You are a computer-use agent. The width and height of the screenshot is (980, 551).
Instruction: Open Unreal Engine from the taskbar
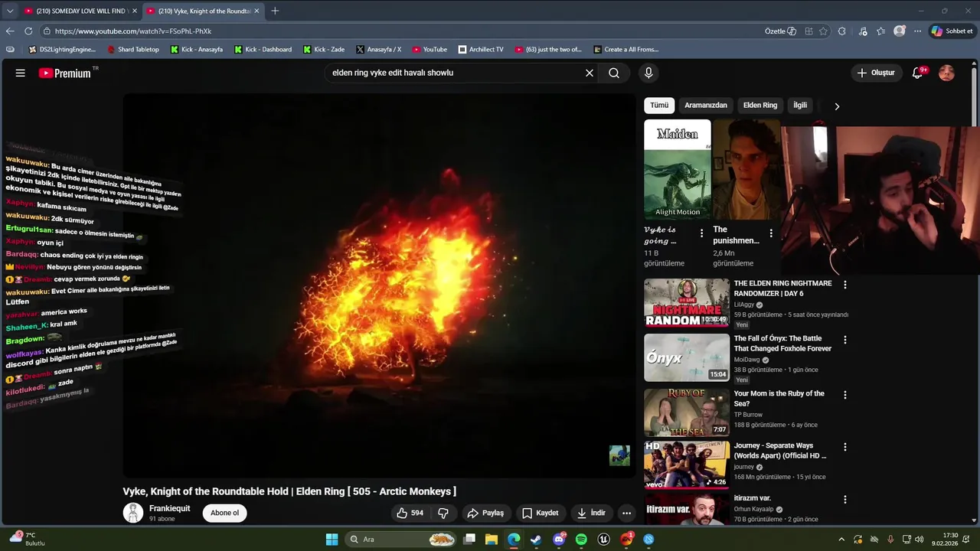click(x=604, y=540)
